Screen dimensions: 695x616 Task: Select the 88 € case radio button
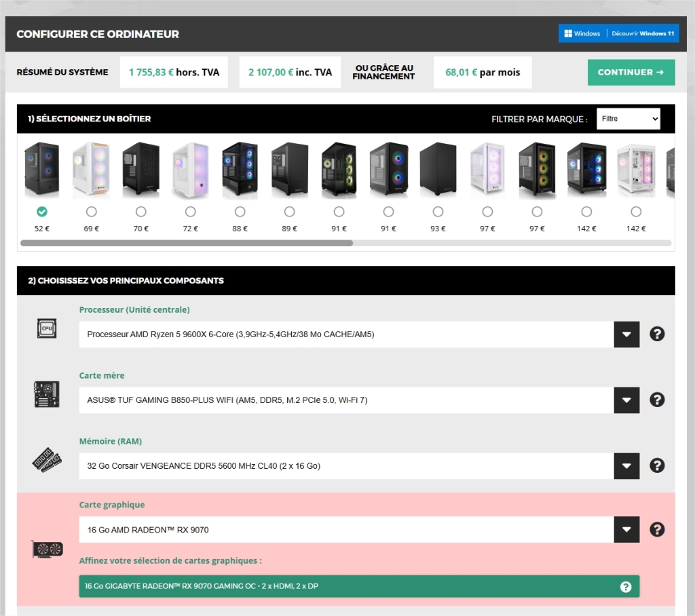tap(240, 212)
